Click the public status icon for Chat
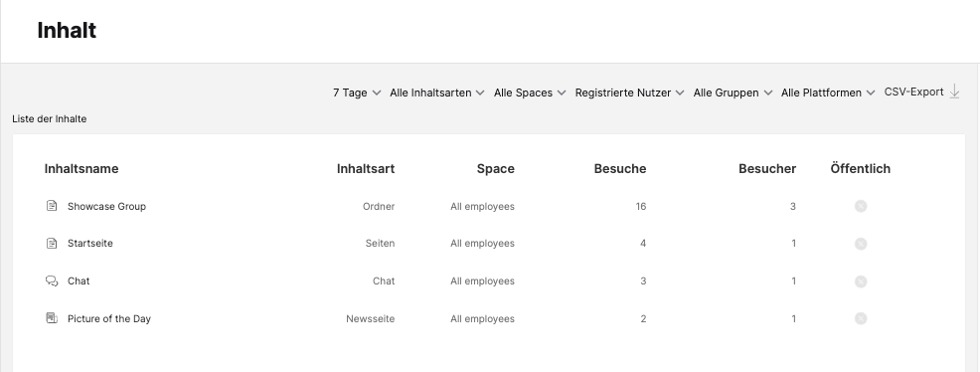Image resolution: width=980 pixels, height=372 pixels. (x=861, y=281)
